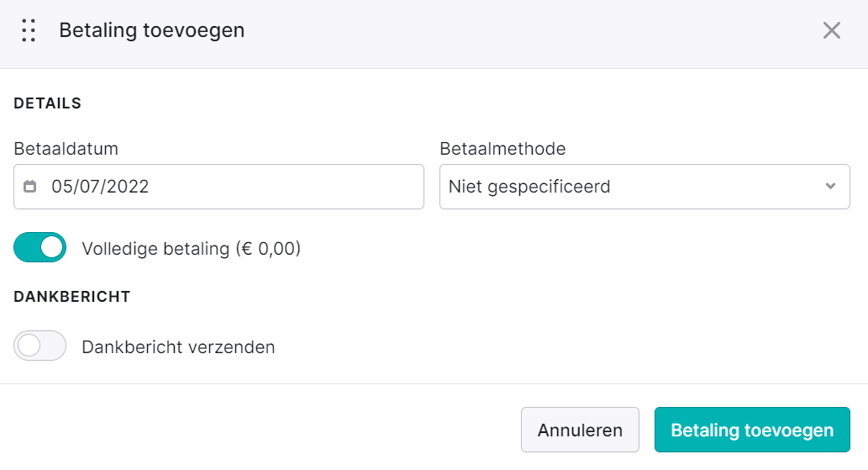Click the knob of the Dankbericht switch
The image size is (868, 470).
29,346
